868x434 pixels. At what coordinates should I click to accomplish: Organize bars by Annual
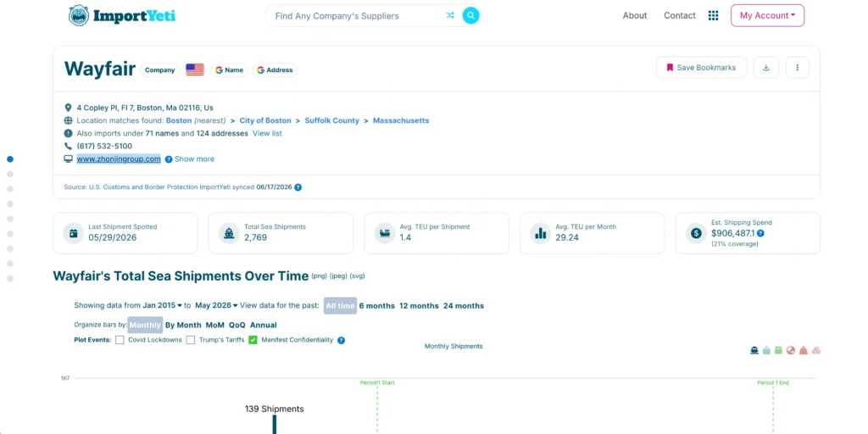point(264,325)
